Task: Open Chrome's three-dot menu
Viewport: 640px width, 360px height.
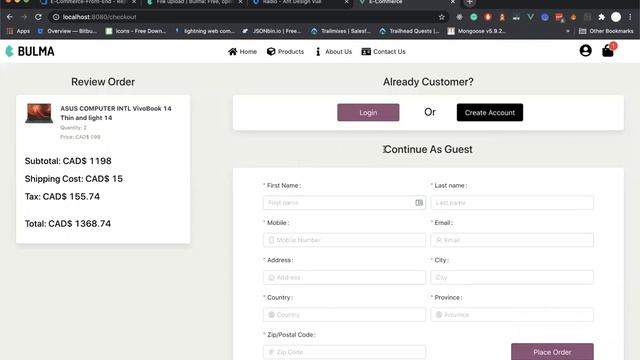Action: click(x=630, y=17)
